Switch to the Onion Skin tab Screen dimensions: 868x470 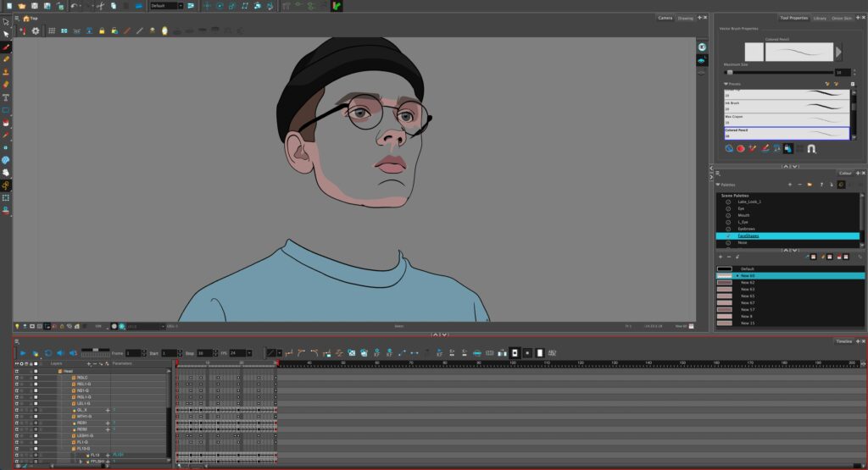(842, 18)
